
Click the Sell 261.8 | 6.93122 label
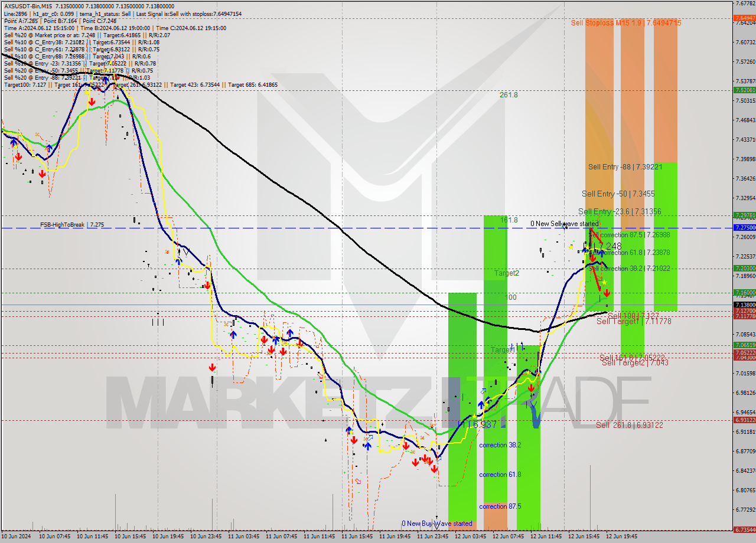point(629,425)
